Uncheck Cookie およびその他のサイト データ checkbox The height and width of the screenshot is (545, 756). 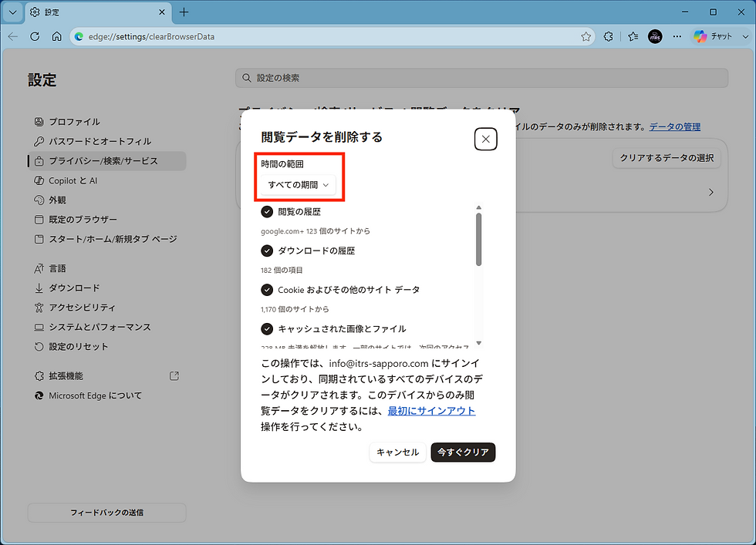[267, 290]
